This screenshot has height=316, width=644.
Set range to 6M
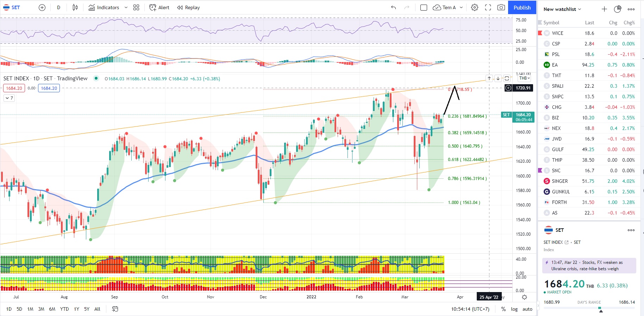[52, 309]
